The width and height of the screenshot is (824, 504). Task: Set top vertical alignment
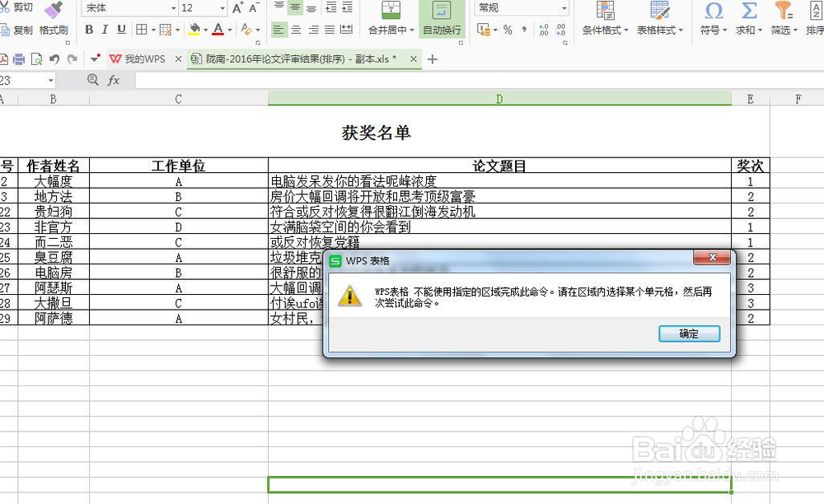point(279,7)
